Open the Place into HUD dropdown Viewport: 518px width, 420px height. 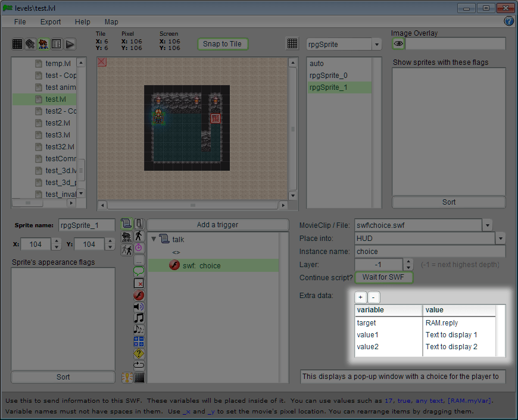click(500, 239)
